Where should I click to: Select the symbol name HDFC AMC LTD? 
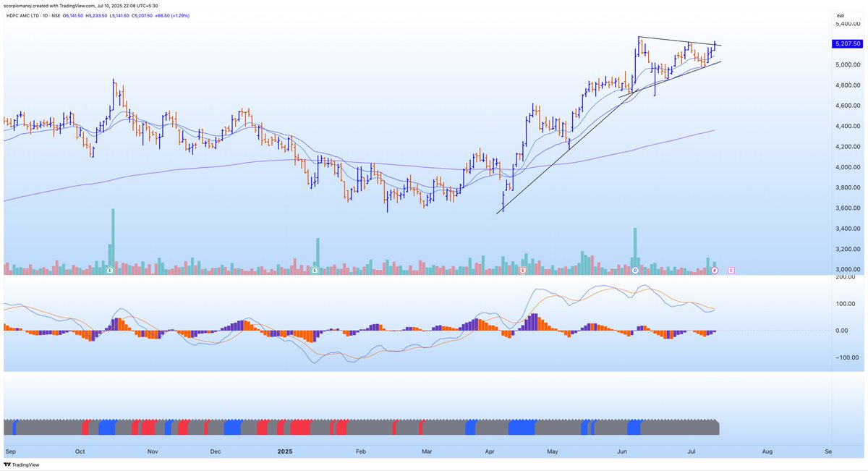coord(23,16)
